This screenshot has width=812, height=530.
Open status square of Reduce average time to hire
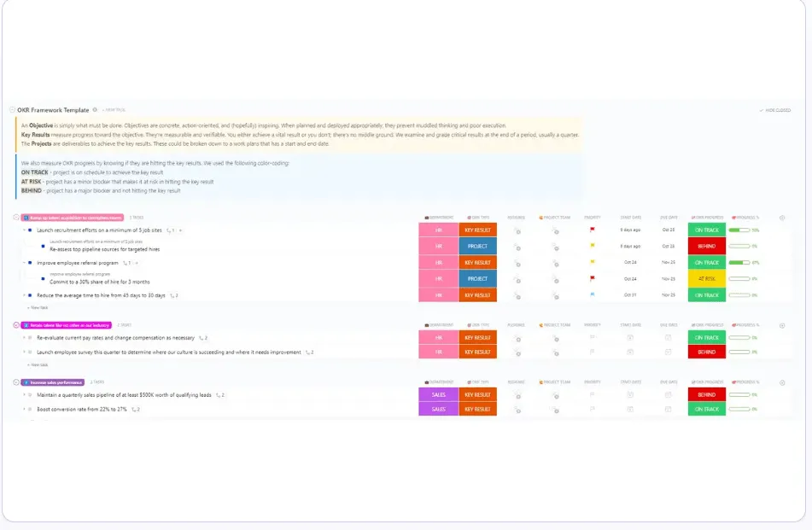pyautogui.click(x=30, y=295)
